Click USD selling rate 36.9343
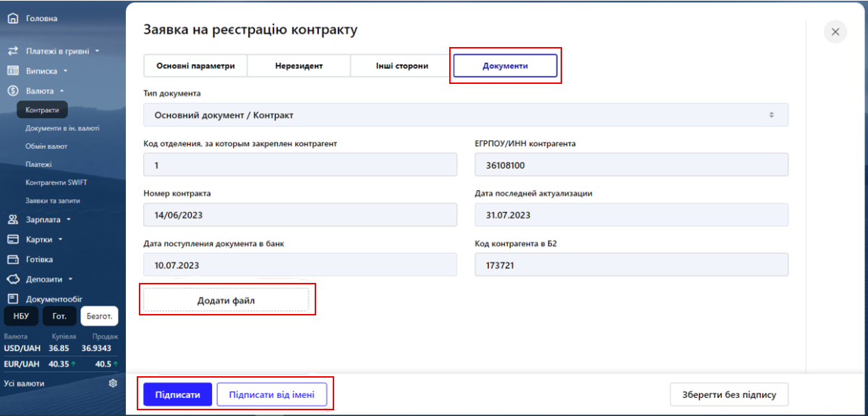This screenshot has height=416, width=868. tap(96, 348)
